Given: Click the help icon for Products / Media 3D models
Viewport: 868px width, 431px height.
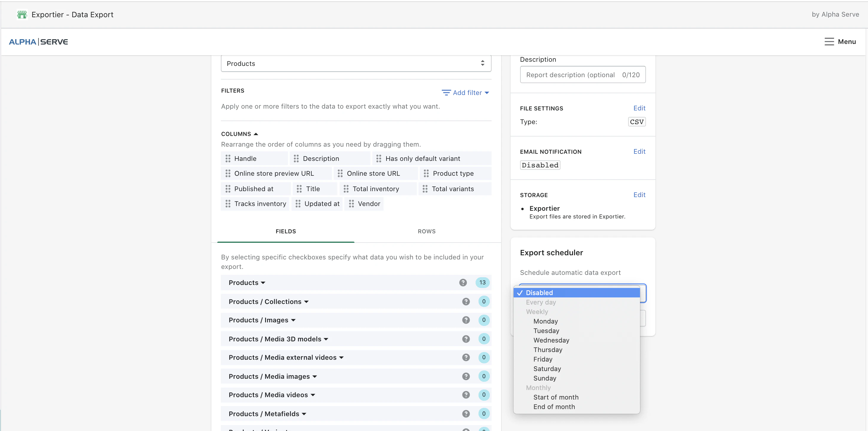Looking at the screenshot, I should click(x=466, y=339).
